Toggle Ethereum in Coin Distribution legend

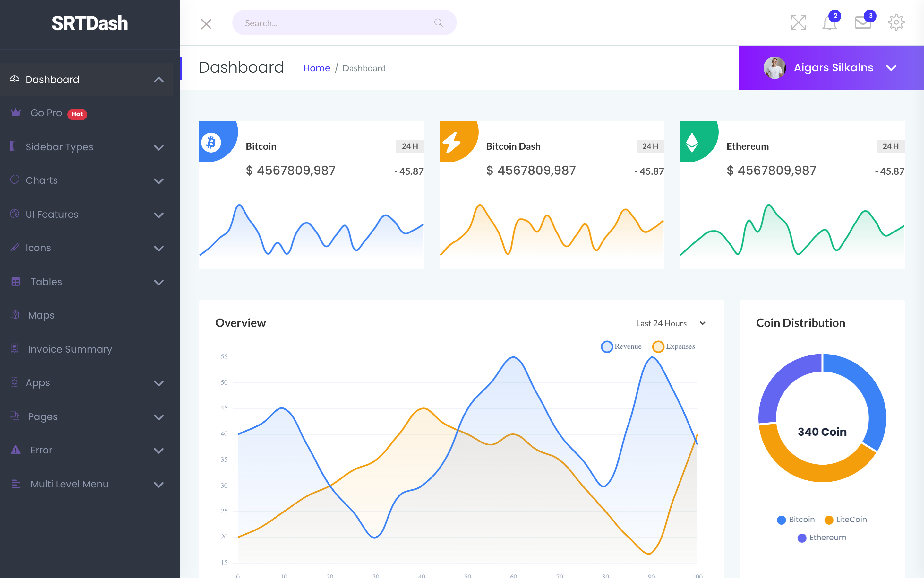822,538
